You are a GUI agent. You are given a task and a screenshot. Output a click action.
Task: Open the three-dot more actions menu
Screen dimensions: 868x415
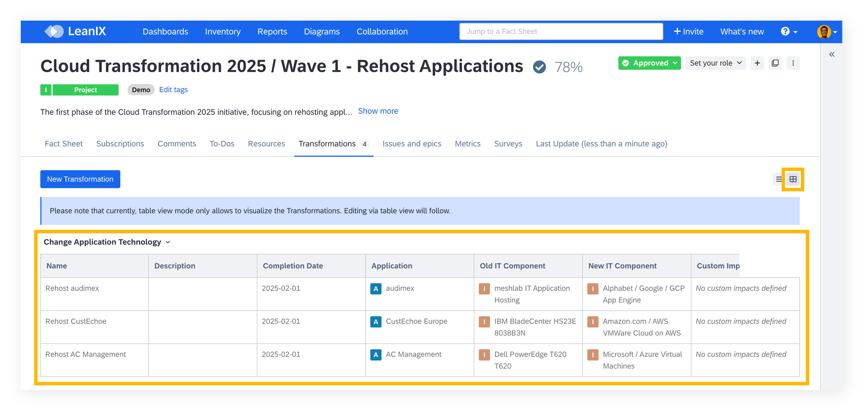pos(793,63)
